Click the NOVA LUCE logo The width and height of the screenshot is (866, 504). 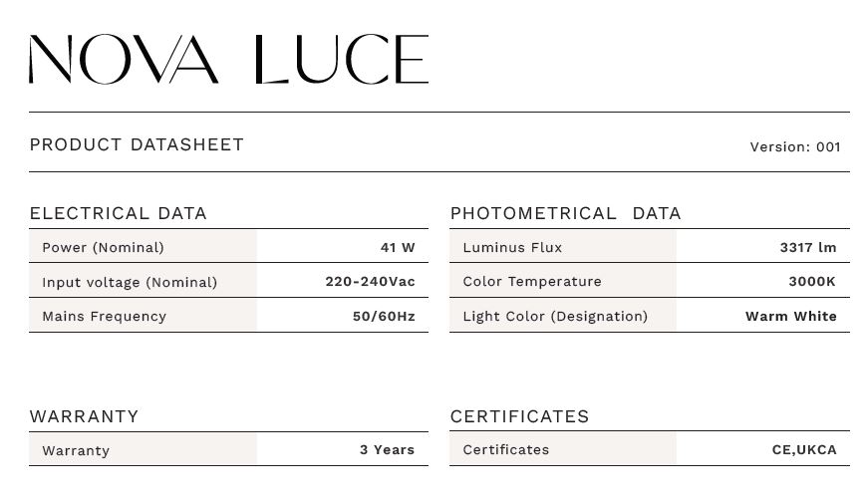point(228,59)
